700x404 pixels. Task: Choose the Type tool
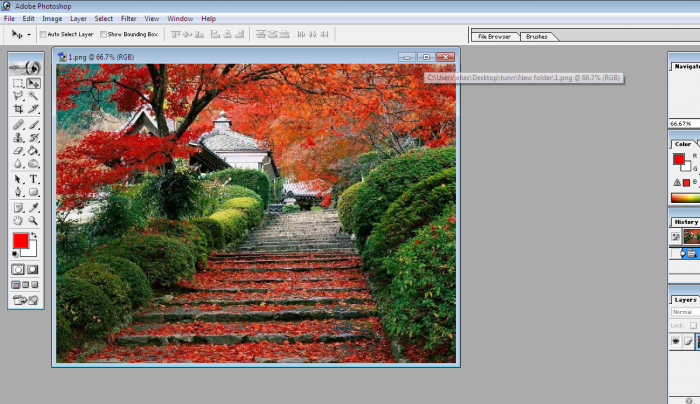pyautogui.click(x=33, y=179)
